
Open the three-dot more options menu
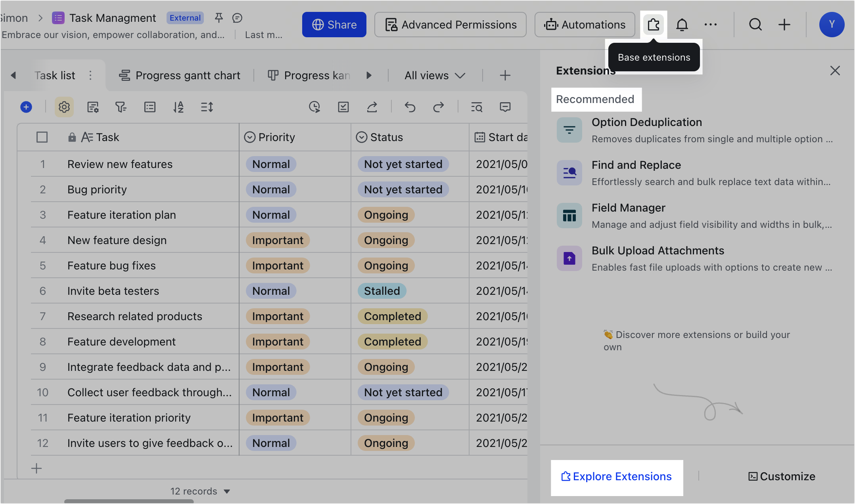710,25
